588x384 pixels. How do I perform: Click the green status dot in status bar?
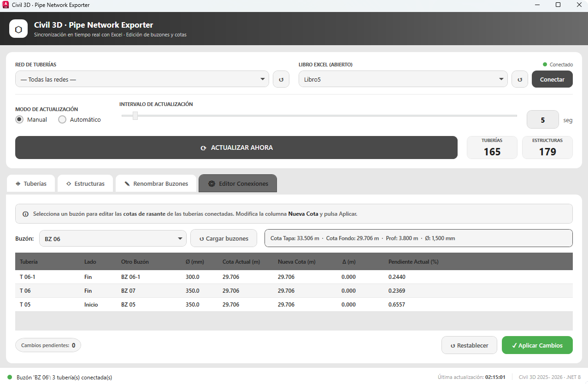tap(10, 377)
